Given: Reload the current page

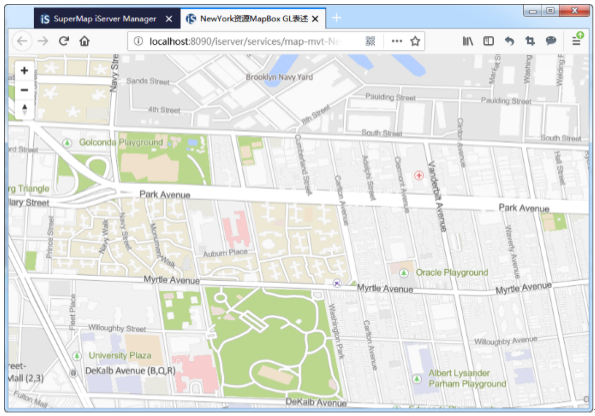Looking at the screenshot, I should click(x=64, y=41).
